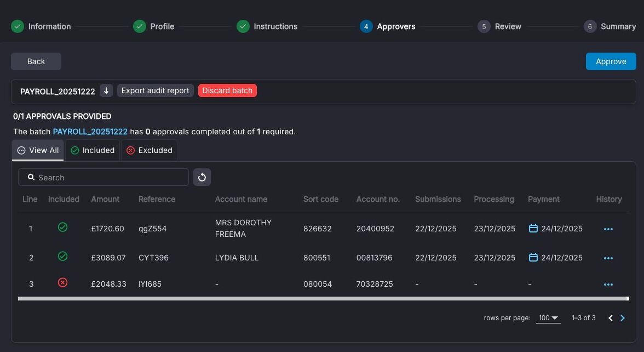Screen dimensions: 644x352
Task: Click the step 5 Review number badge
Action: (484, 26)
